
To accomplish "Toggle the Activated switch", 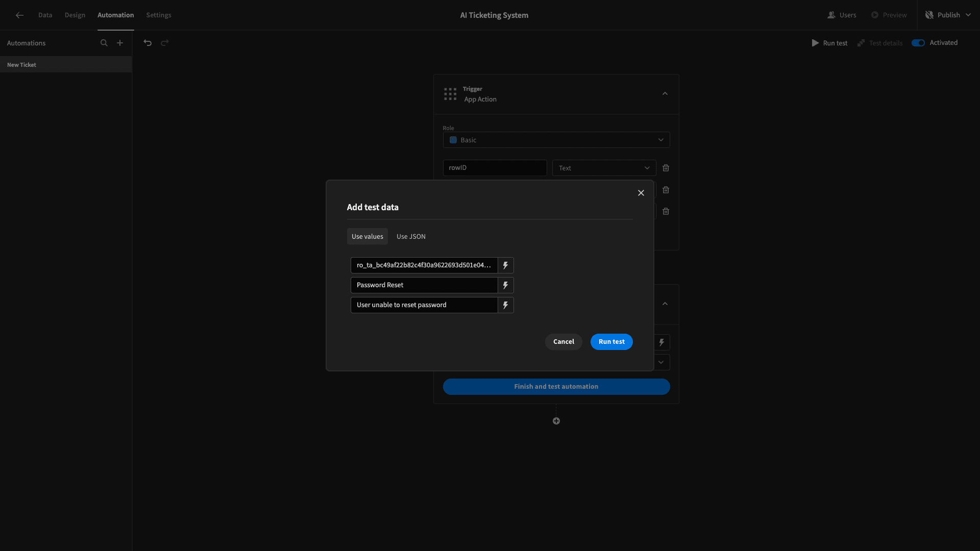I will (918, 43).
